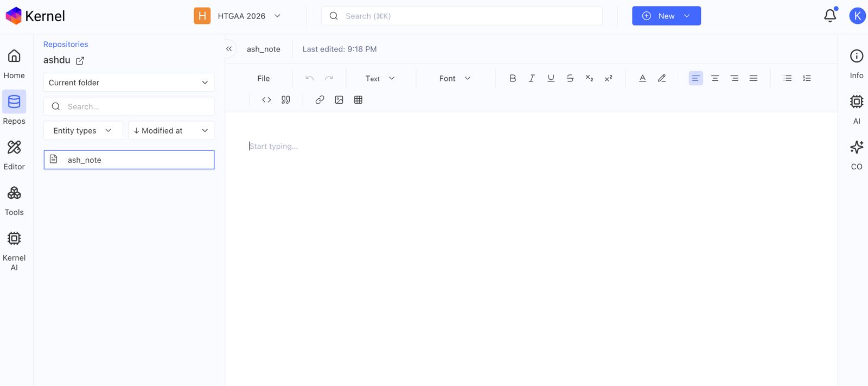Align text left
Image resolution: width=868 pixels, height=386 pixels.
coord(695,78)
